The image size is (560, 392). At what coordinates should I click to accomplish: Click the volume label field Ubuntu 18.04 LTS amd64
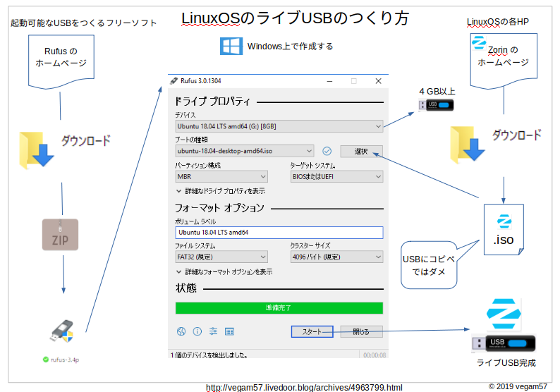(279, 233)
